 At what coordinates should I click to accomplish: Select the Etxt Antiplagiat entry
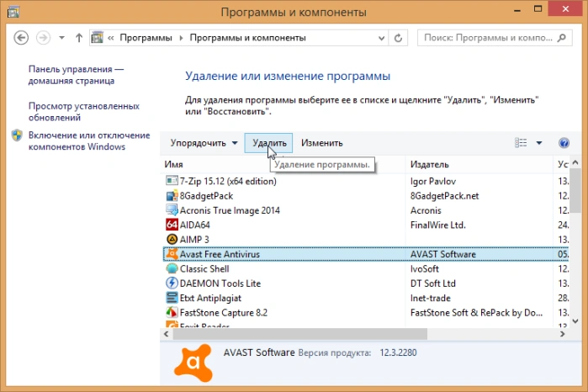tap(366, 298)
